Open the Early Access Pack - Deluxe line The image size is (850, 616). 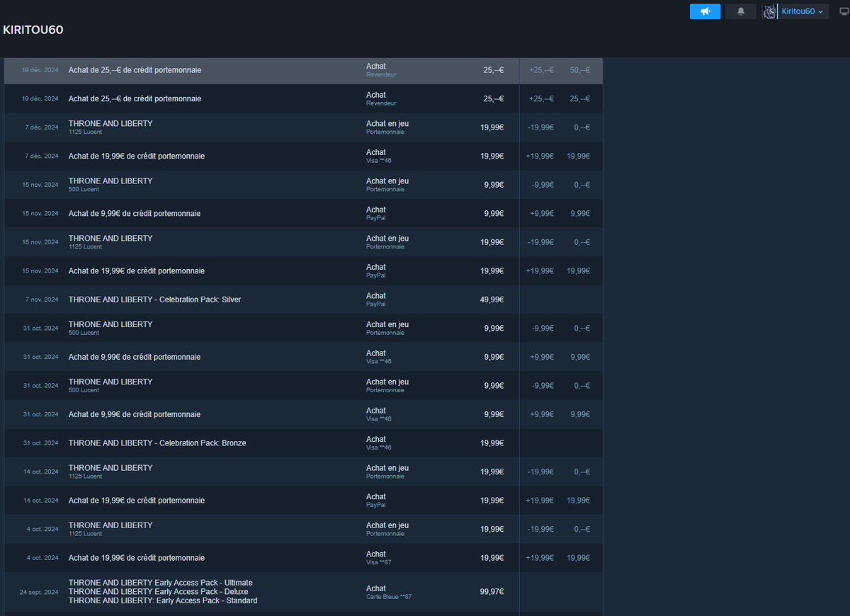[x=158, y=592]
